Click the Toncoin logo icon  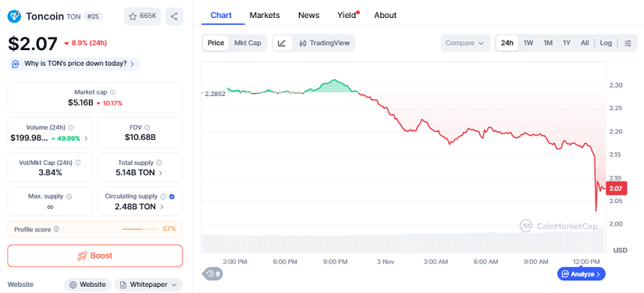[15, 16]
